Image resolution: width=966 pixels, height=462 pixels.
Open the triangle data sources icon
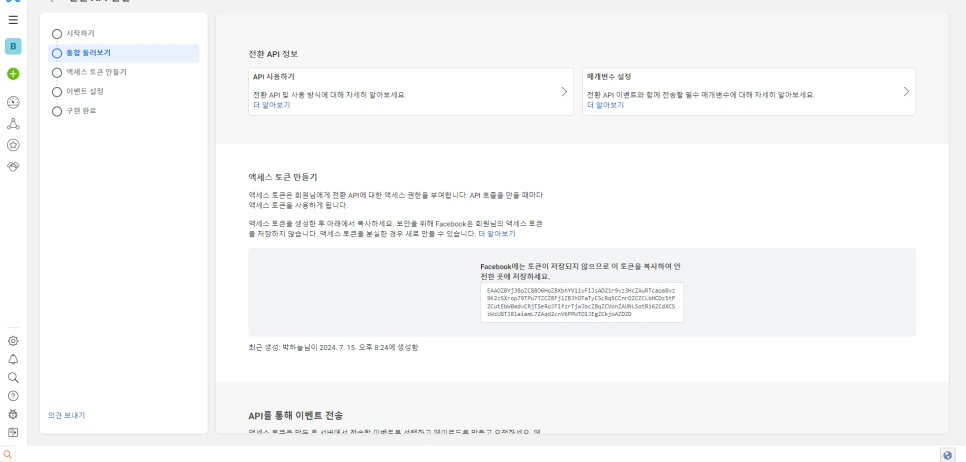[13, 124]
